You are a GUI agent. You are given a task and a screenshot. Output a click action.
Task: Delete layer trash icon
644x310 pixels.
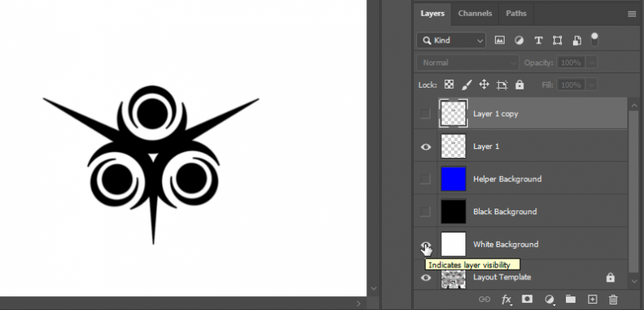613,300
